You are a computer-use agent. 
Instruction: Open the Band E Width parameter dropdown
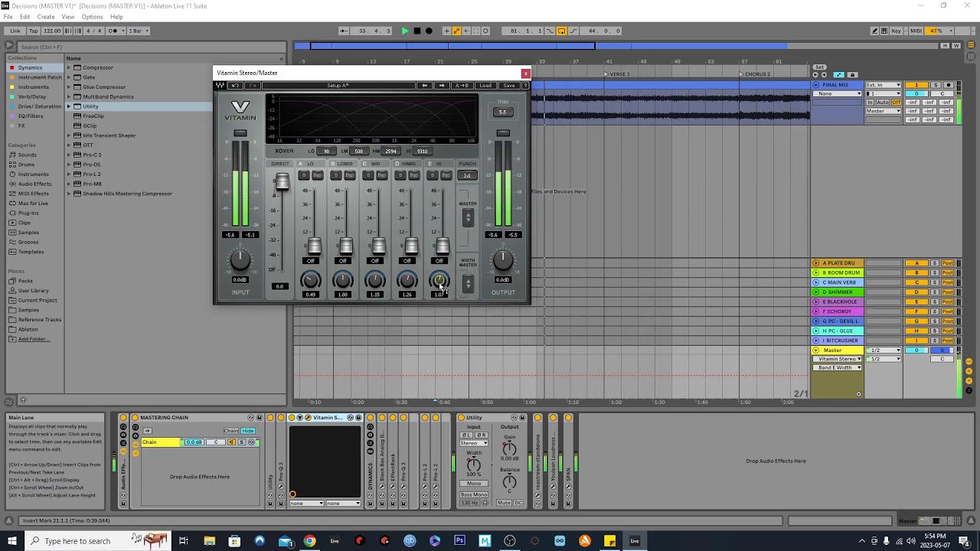point(838,367)
